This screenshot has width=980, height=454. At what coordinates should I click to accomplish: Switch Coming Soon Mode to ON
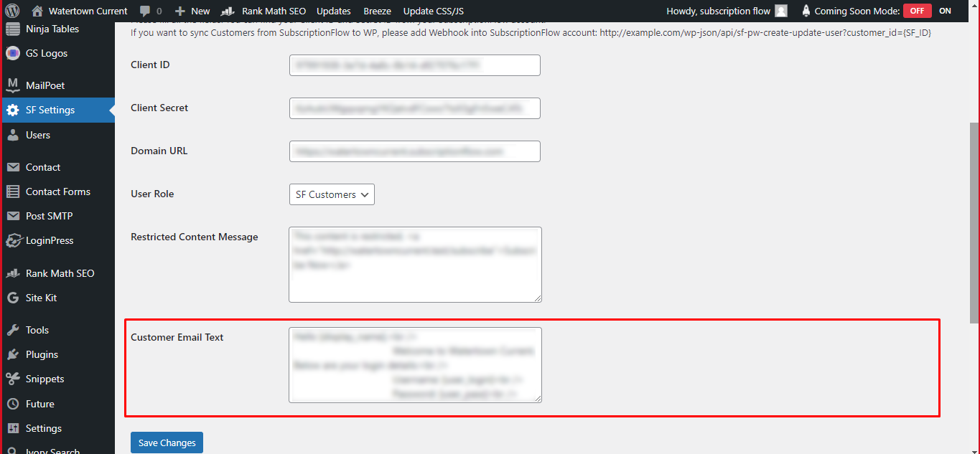point(945,11)
